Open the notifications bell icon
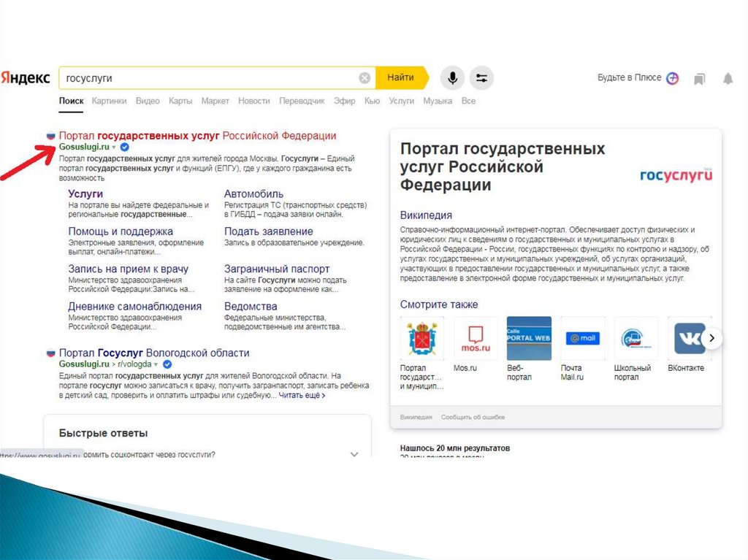This screenshot has width=748, height=560. click(x=728, y=78)
